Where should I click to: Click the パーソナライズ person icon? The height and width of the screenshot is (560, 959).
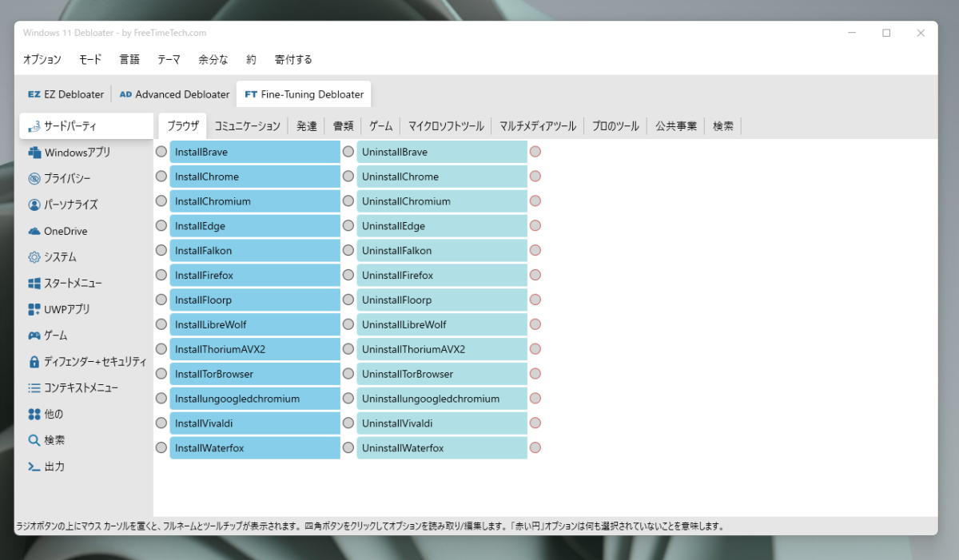34,205
